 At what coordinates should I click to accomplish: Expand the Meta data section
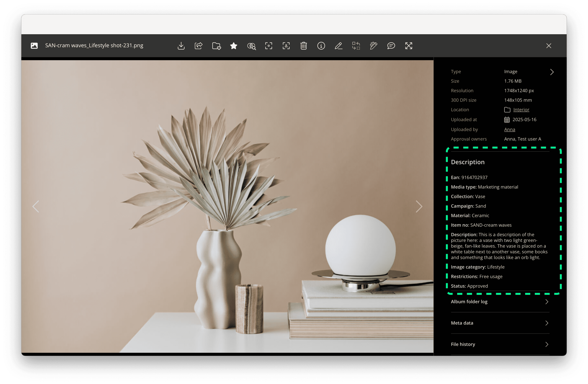tap(500, 323)
